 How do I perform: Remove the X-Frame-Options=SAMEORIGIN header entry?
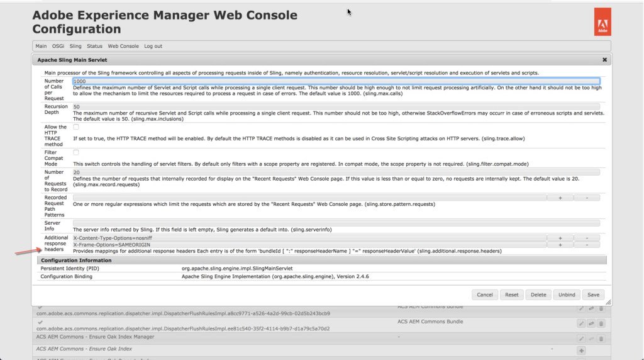587,245
